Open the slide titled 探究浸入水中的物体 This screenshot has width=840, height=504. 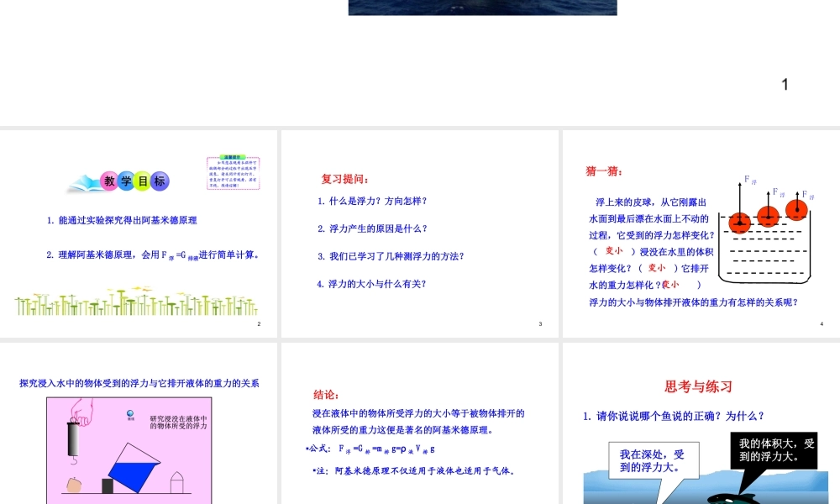[x=139, y=423]
